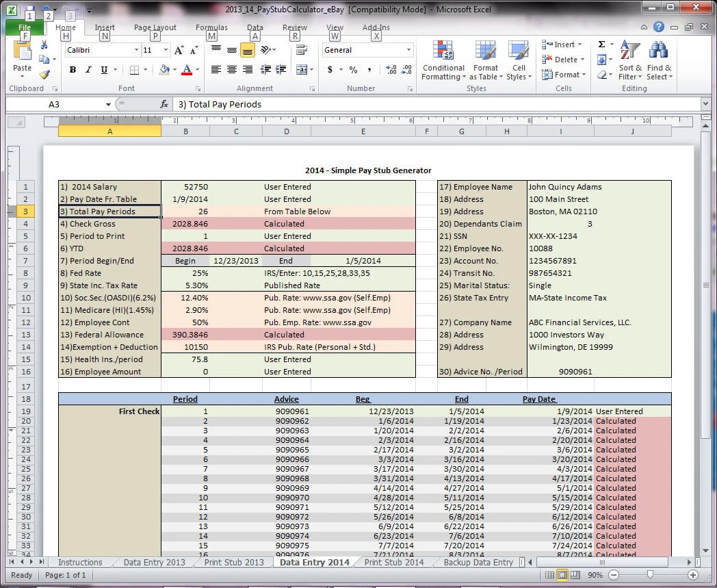
Task: Expand the General number format dropdown
Action: pos(409,50)
